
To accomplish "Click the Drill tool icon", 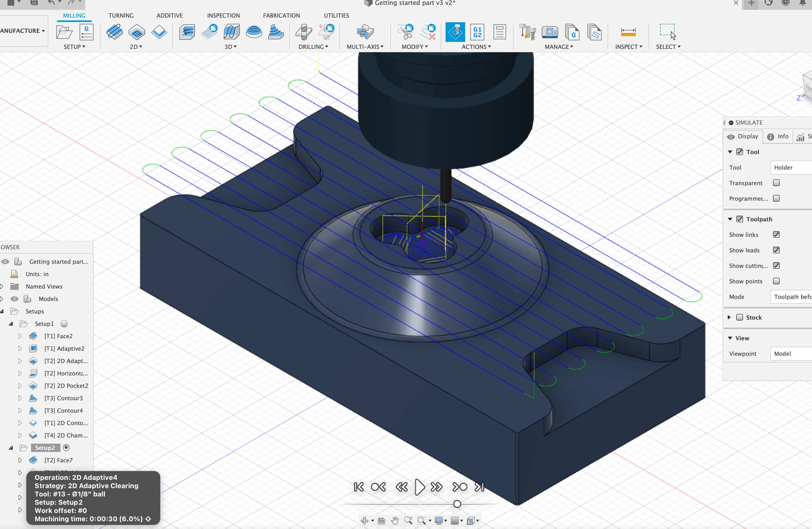I will tap(304, 32).
